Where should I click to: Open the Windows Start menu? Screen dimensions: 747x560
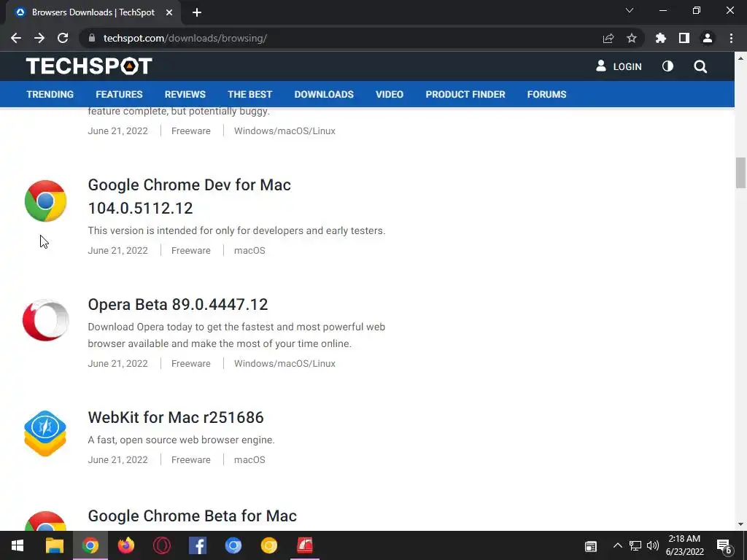[18, 545]
